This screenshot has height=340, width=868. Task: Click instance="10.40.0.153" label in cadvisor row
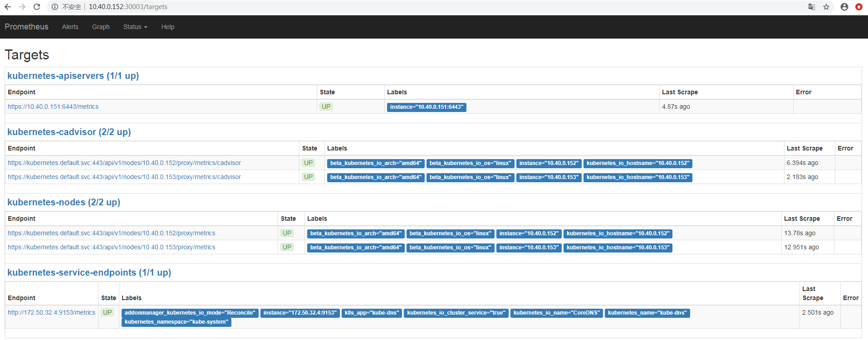[x=549, y=177]
